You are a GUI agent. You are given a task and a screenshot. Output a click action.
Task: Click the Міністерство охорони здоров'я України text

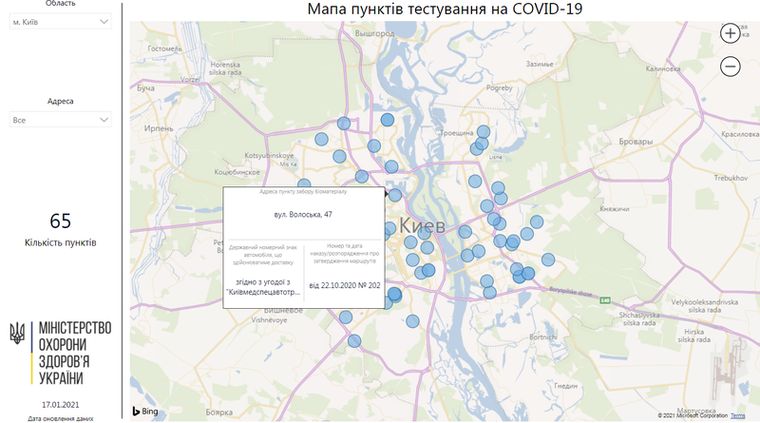pos(73,354)
